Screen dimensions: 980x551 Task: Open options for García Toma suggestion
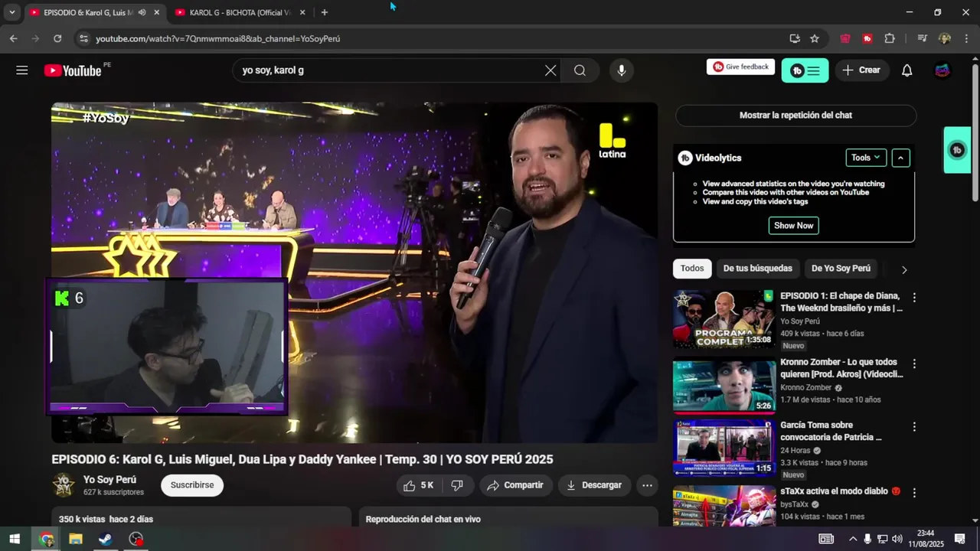pos(913,427)
